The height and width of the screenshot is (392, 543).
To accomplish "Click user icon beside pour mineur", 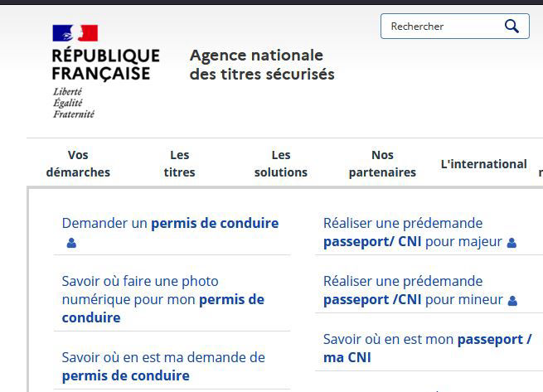I will coord(512,301).
